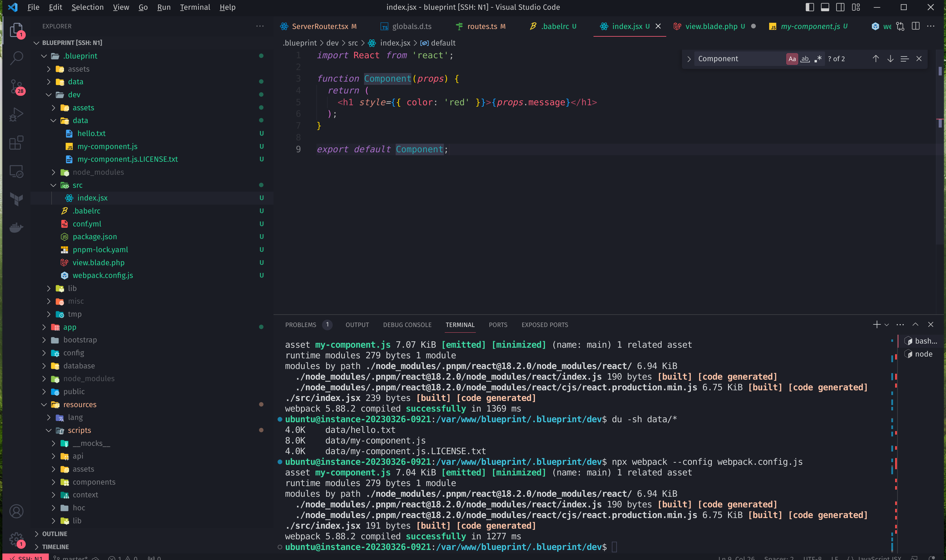Screen dimensions: 946x560
Task: Open the Remote Explorer view
Action: pyautogui.click(x=16, y=171)
